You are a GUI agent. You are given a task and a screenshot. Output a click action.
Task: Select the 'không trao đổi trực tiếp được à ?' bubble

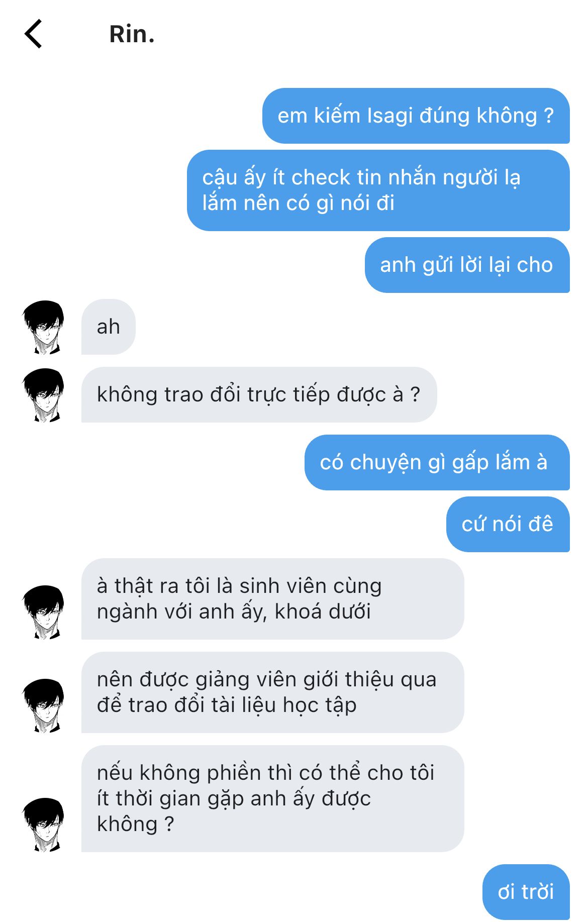pos(259,395)
